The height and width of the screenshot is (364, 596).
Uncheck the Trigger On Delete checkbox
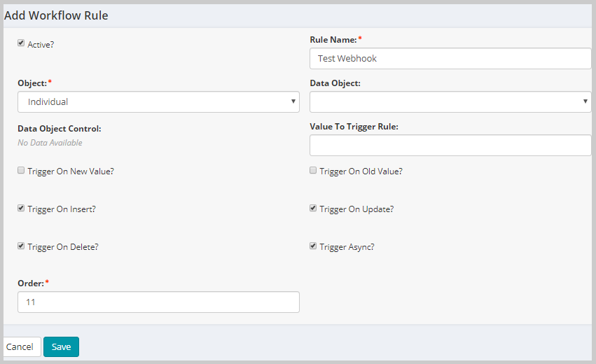21,246
